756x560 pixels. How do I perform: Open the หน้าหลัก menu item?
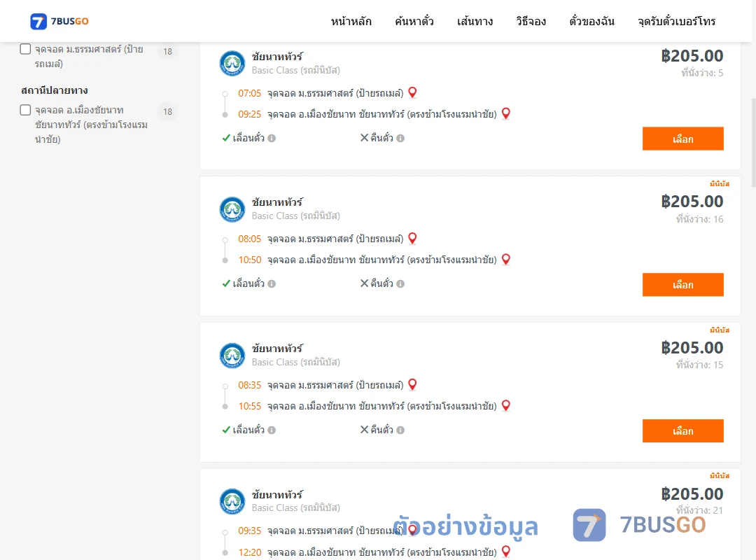[351, 21]
